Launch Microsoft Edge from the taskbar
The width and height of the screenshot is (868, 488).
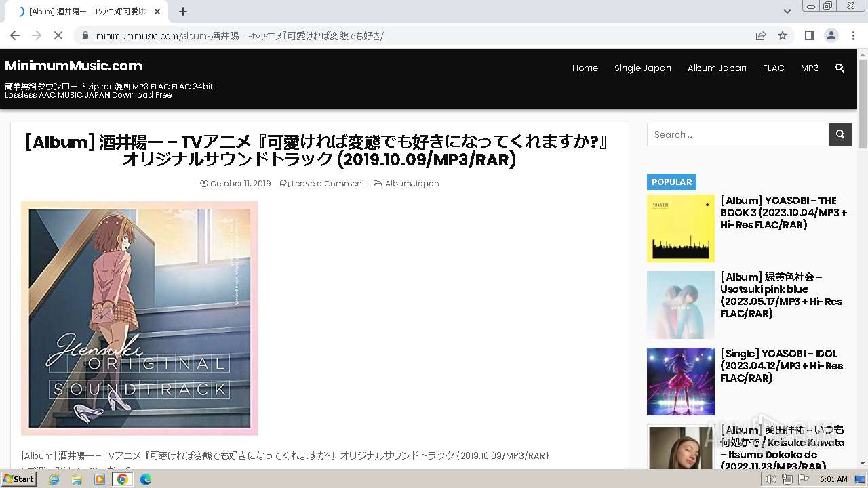(146, 479)
